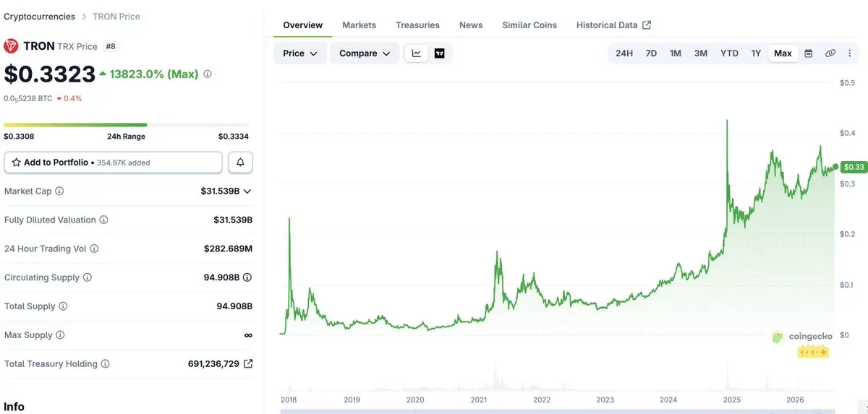The image size is (868, 414).
Task: Open the chart more options menu
Action: [849, 53]
